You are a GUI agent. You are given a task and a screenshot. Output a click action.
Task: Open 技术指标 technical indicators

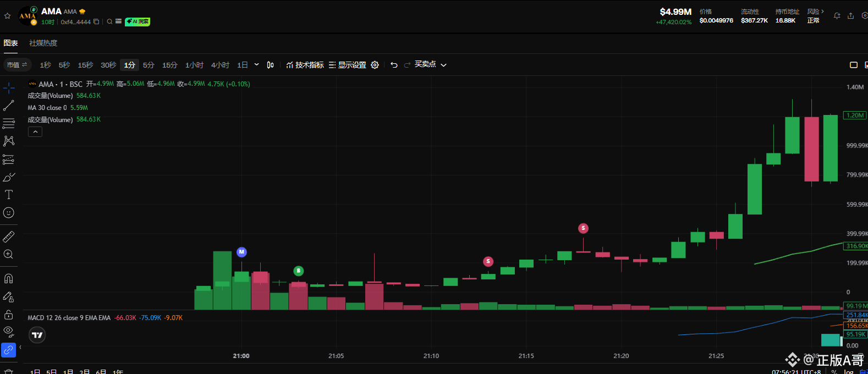(305, 65)
